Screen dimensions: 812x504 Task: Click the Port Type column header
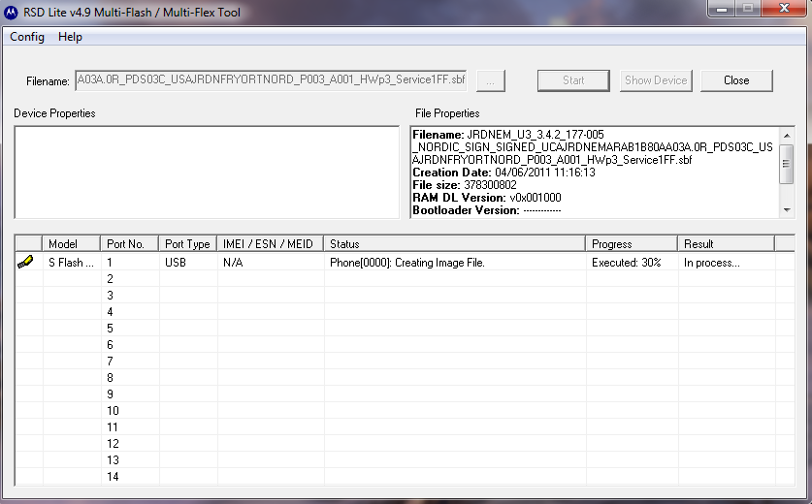(x=187, y=244)
